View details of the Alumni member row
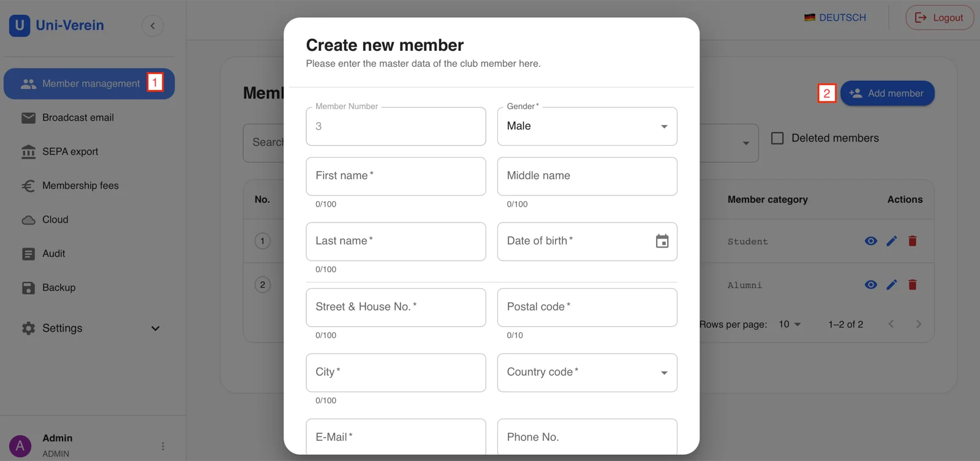This screenshot has height=461, width=980. pyautogui.click(x=870, y=284)
